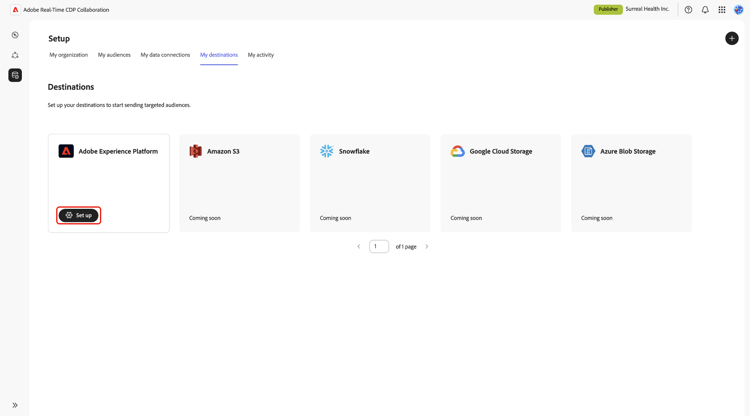Open the user profile avatar
Image resolution: width=750 pixels, height=416 pixels.
pyautogui.click(x=739, y=10)
